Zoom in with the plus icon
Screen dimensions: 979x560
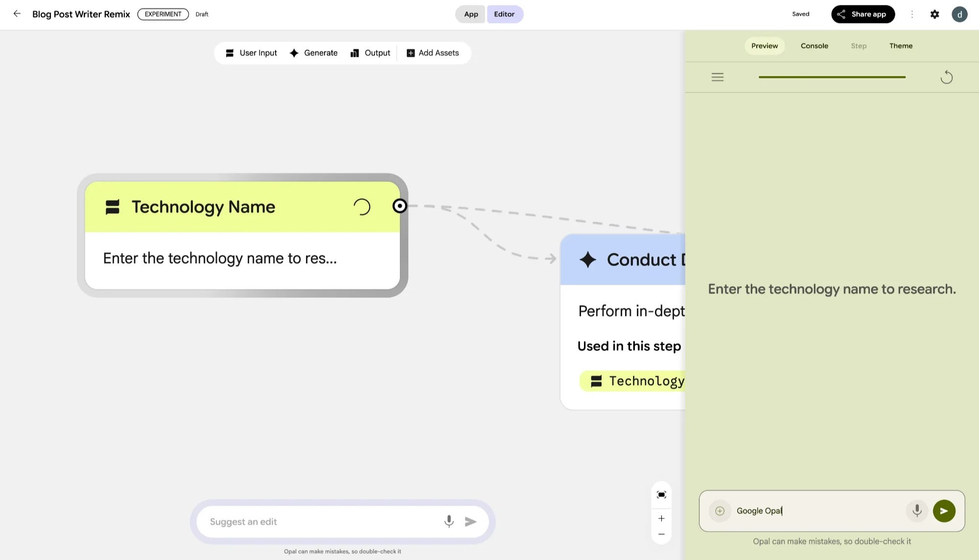[x=661, y=518]
